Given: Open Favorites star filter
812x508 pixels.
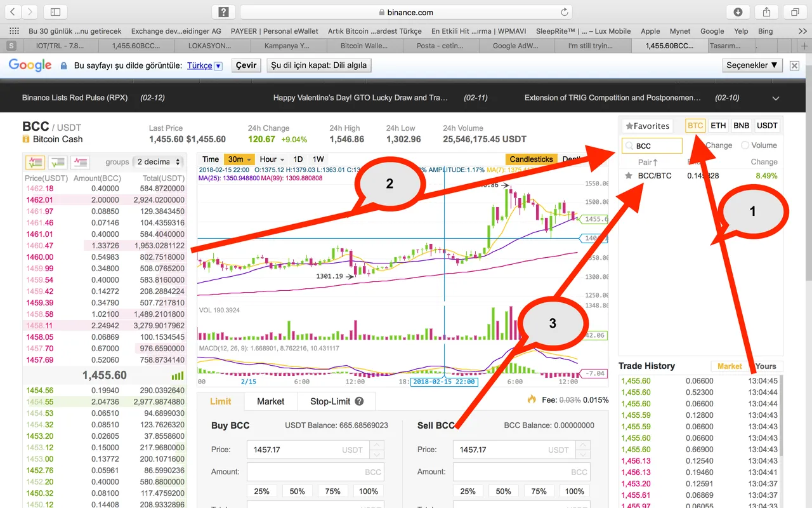Looking at the screenshot, I should 646,126.
